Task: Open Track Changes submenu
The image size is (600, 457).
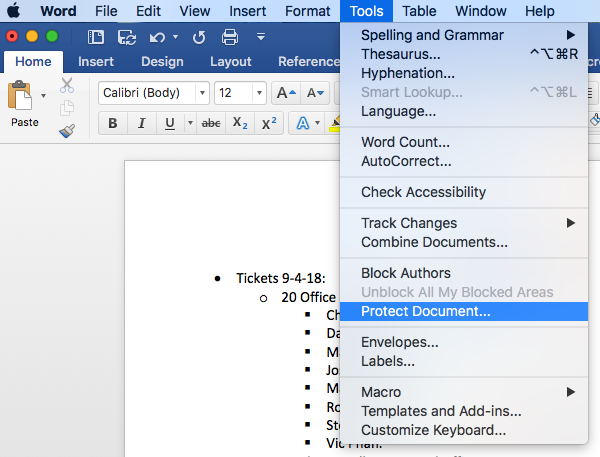Action: point(464,223)
